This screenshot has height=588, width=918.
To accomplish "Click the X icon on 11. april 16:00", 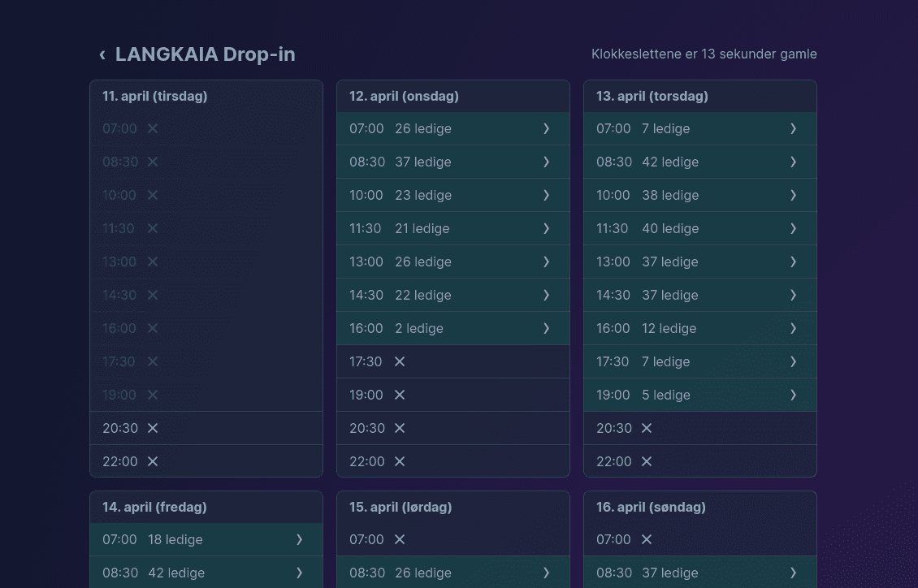I will pos(153,329).
